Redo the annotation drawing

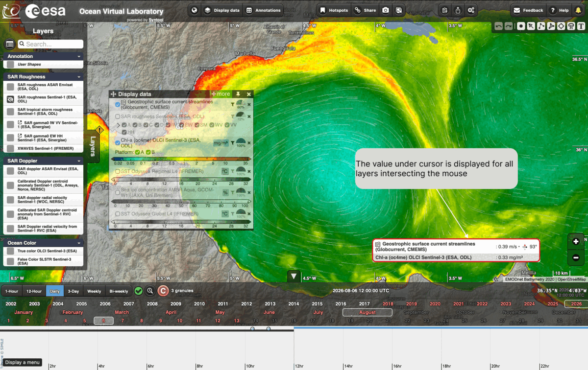coord(509,26)
